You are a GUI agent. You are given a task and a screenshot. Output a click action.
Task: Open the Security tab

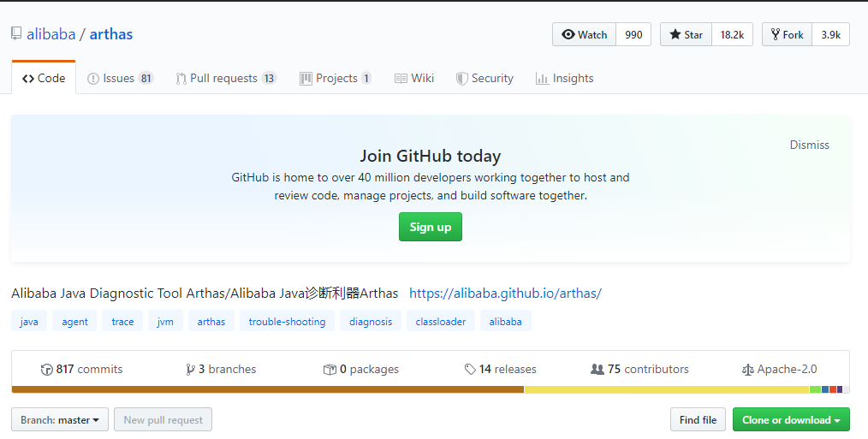[485, 78]
